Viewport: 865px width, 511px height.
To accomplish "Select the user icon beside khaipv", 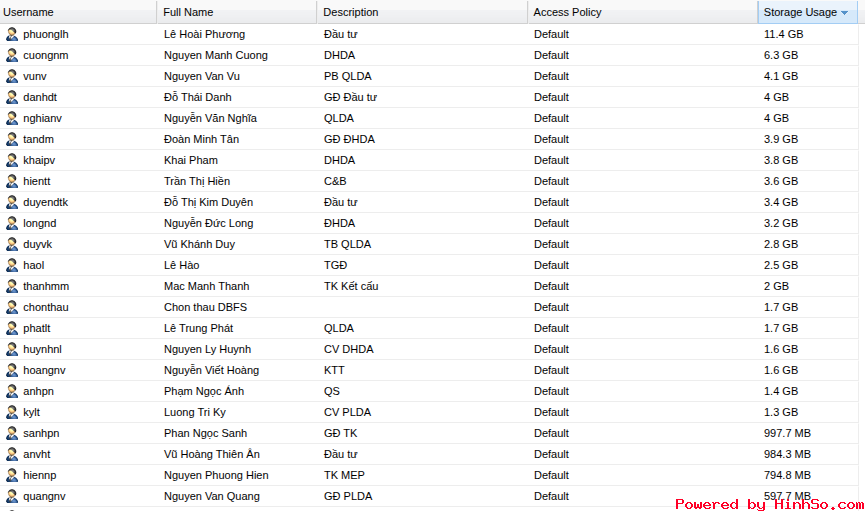I will coord(12,160).
